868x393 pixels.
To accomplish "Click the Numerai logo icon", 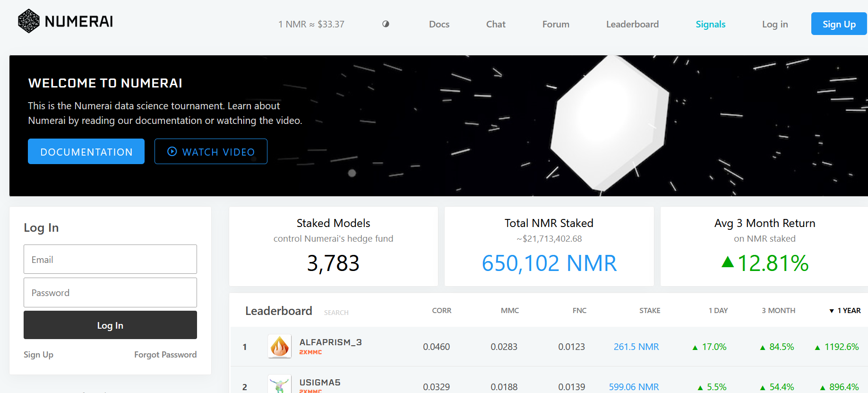I will click(x=29, y=21).
